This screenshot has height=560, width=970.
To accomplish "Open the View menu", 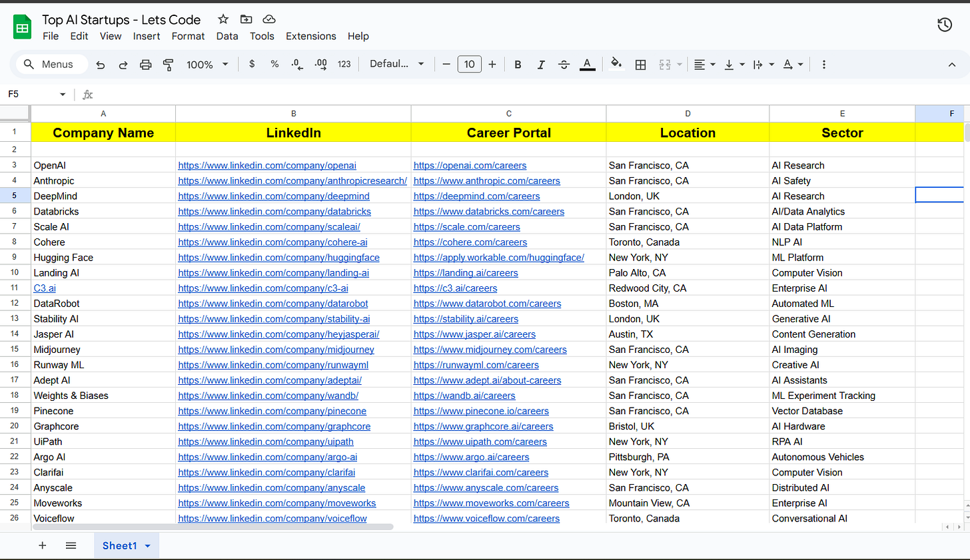I will click(111, 36).
